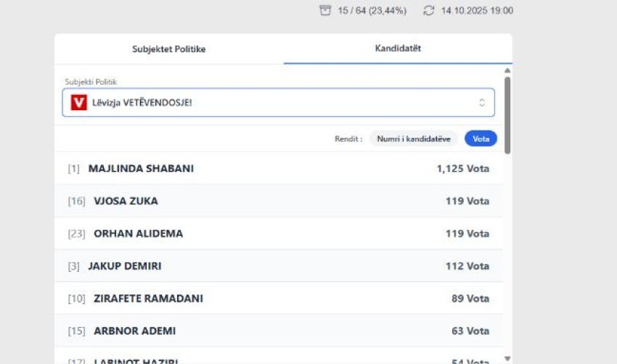
Task: Click the red Vetëvendosje logo icon
Action: tap(79, 103)
